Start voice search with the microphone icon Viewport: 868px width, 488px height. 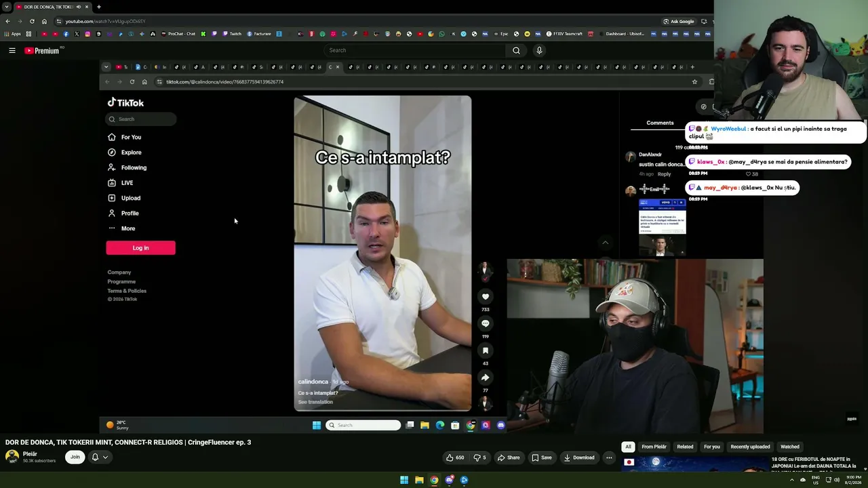[x=539, y=50]
